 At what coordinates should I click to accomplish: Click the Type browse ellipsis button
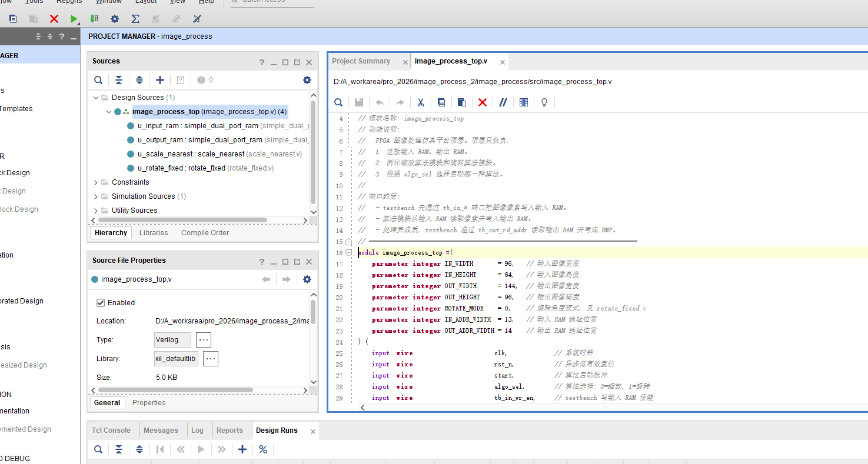tap(204, 340)
